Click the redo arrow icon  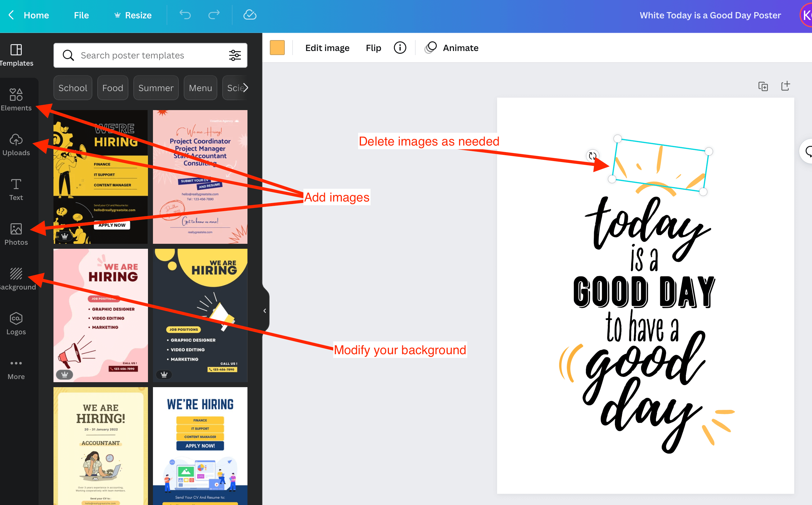tap(214, 15)
